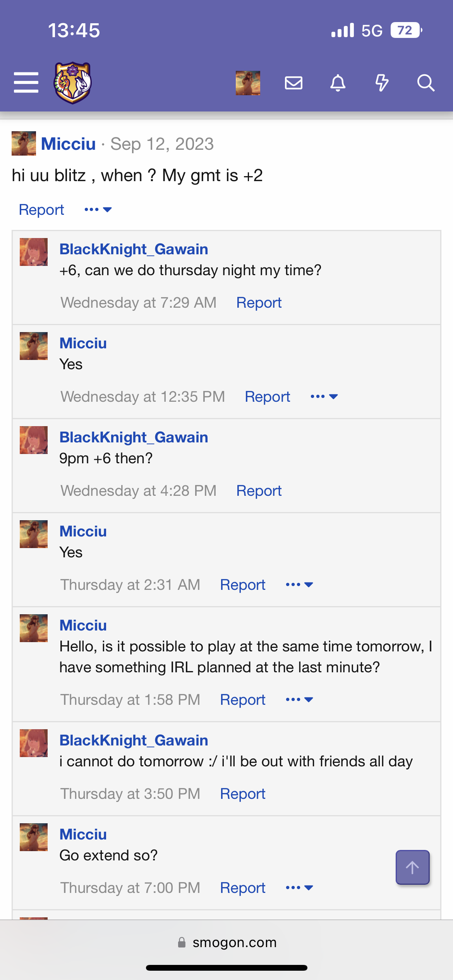Report the Wednesday 7:29 AM comment

259,303
